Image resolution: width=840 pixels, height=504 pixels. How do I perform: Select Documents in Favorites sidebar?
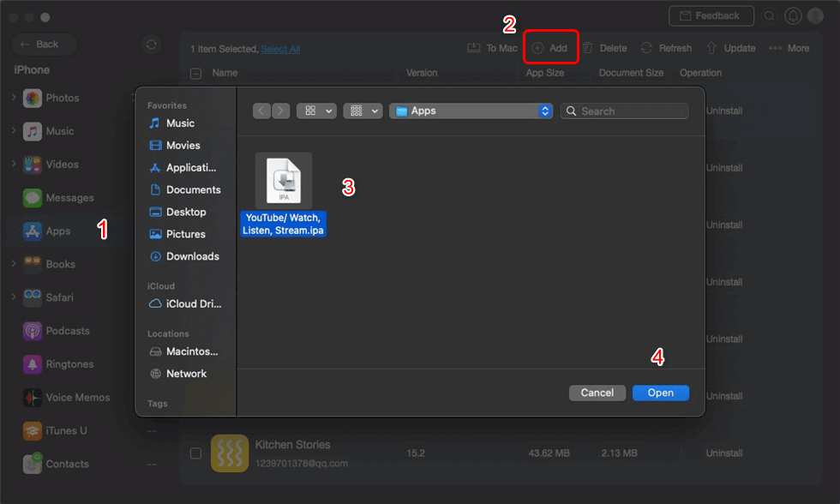(x=185, y=190)
